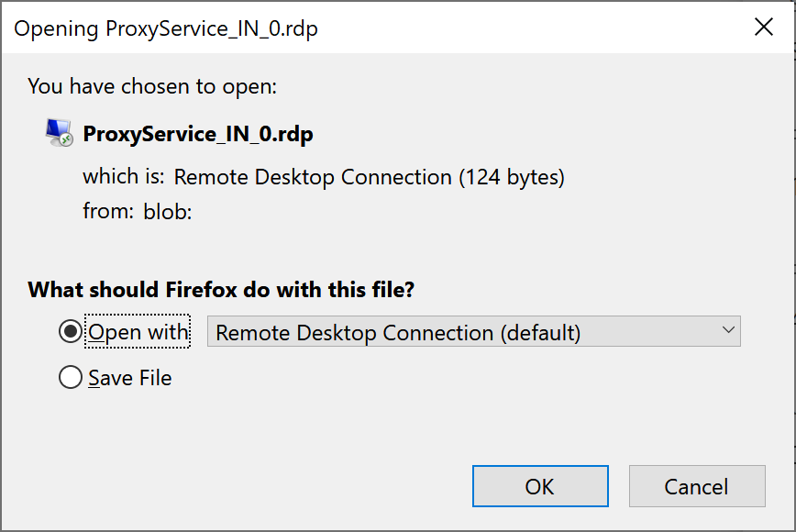Expand the application list chevron arrow
This screenshot has height=532, width=796.
[728, 330]
